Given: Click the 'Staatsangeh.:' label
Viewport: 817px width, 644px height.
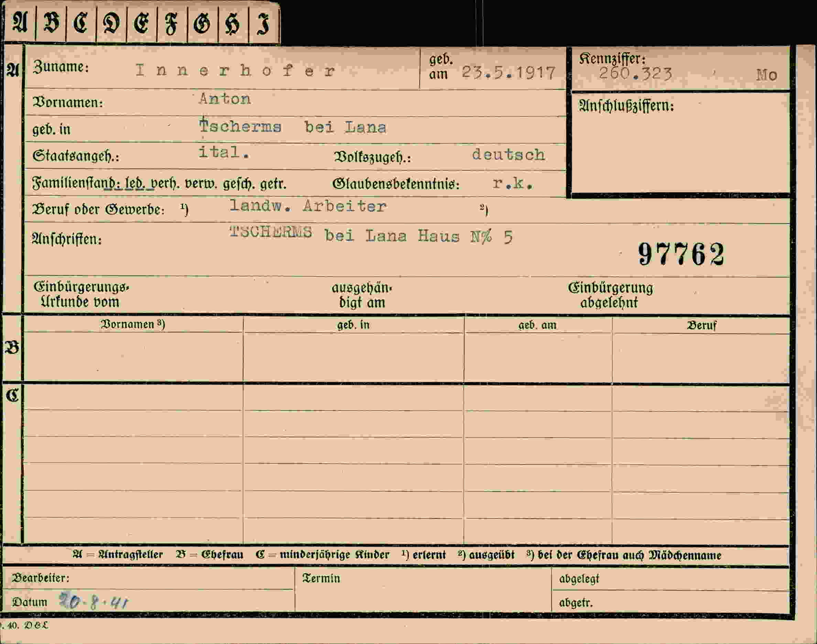Looking at the screenshot, I should point(76,156).
